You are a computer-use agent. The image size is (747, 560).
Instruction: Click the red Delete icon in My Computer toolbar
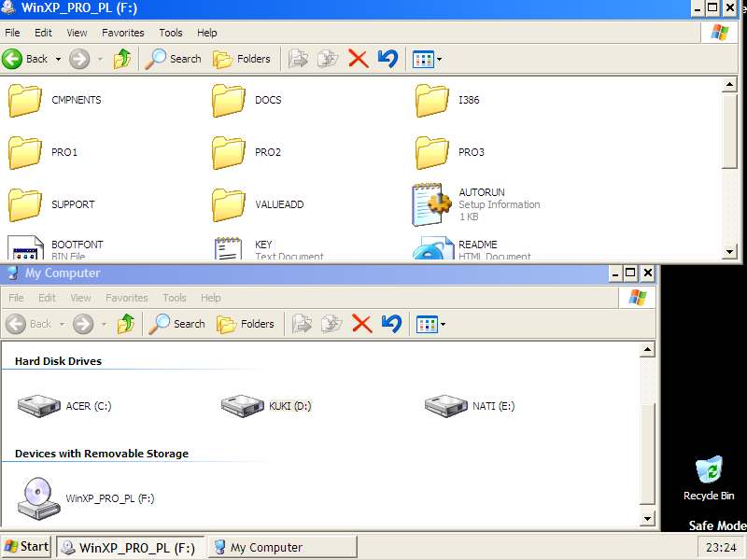362,324
